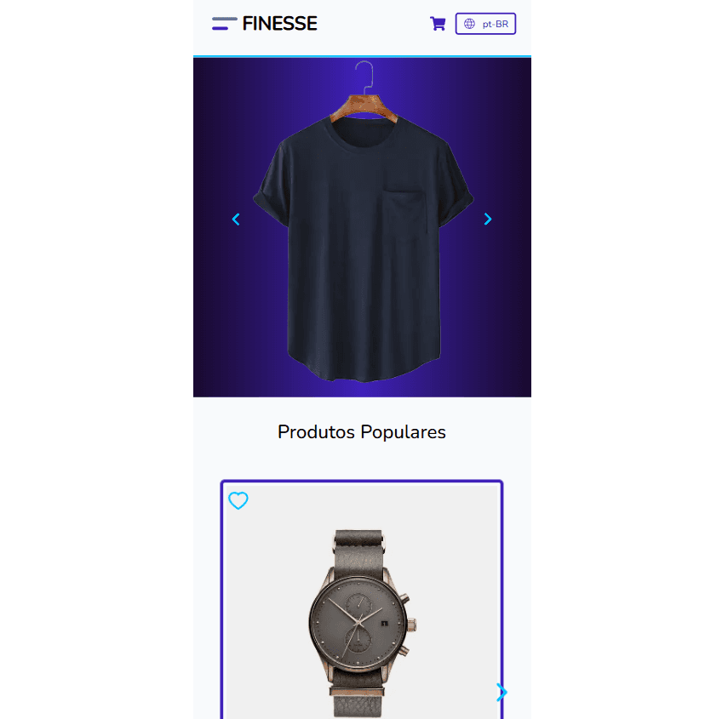Image resolution: width=728 pixels, height=719 pixels.
Task: Open the gray watch product image
Action: (x=362, y=623)
